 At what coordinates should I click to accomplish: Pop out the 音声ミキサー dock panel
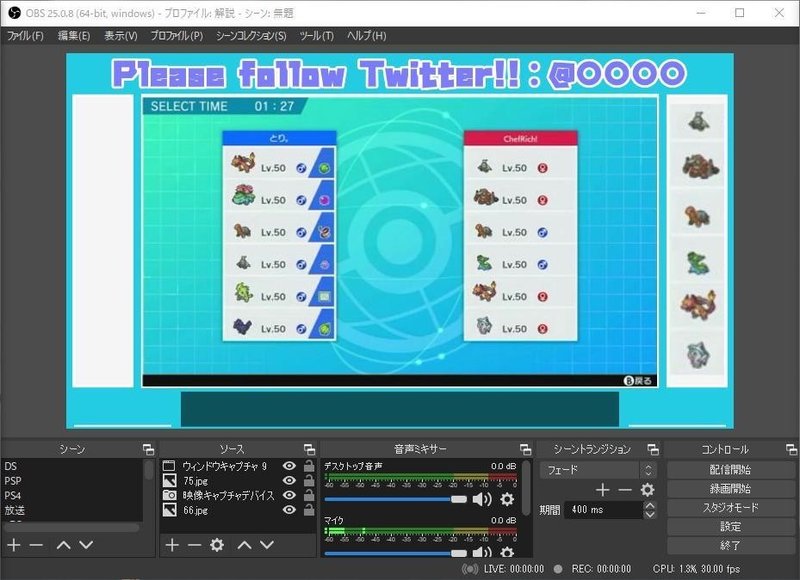(x=526, y=449)
